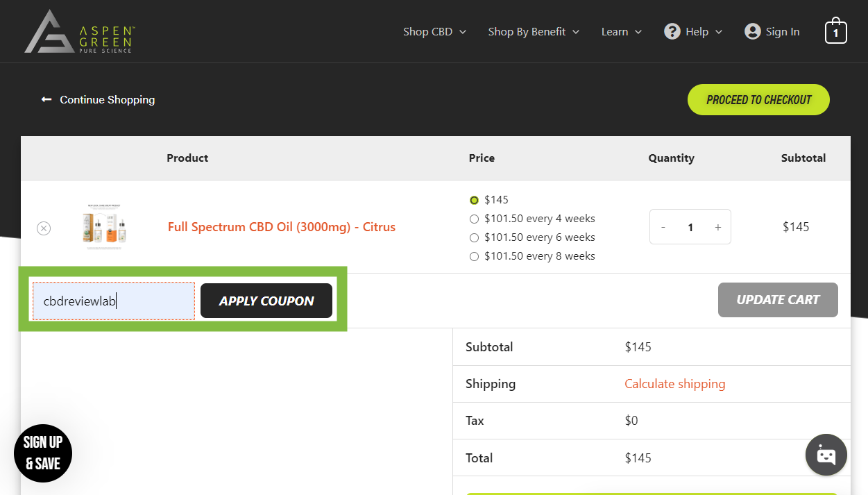This screenshot has width=868, height=495.
Task: Expand the Help menu chevron
Action: (719, 32)
